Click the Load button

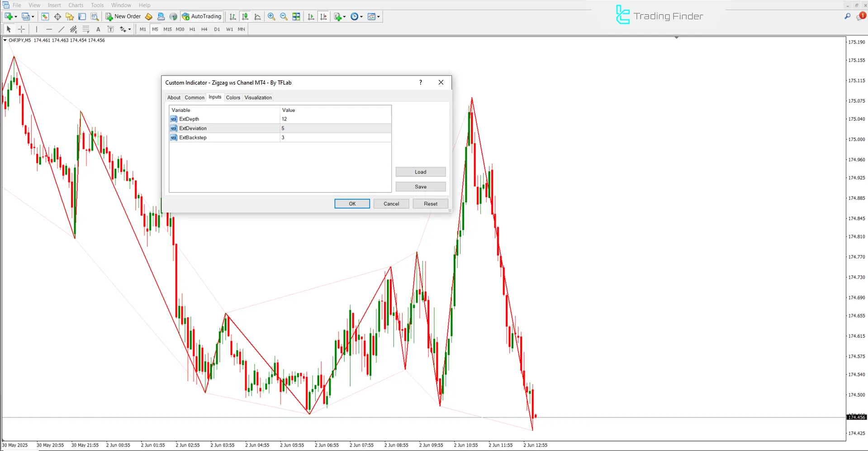pos(420,172)
